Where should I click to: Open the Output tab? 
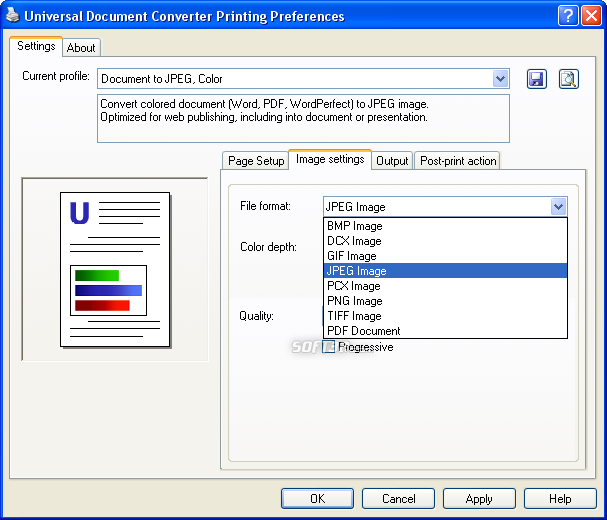[x=392, y=161]
